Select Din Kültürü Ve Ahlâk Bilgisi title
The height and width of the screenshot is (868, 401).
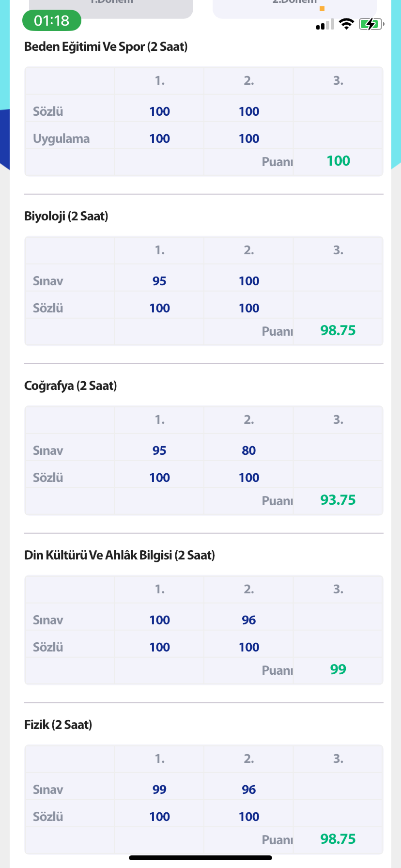pos(120,555)
